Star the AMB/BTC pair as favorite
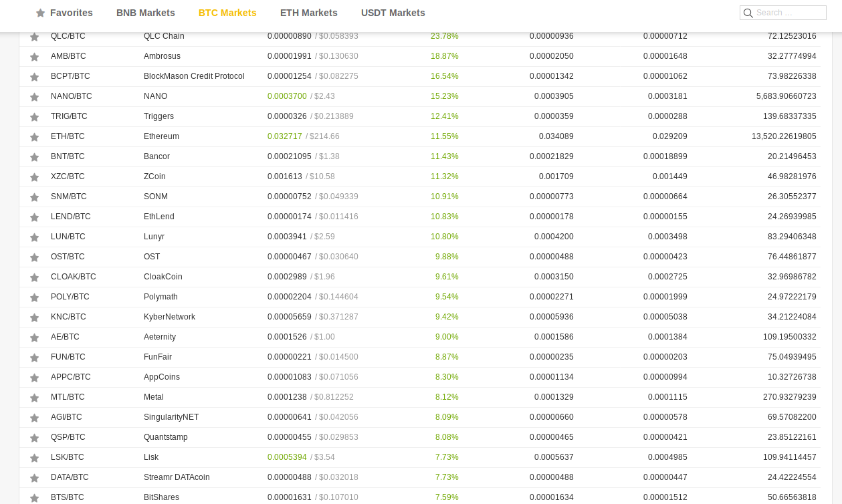The width and height of the screenshot is (842, 504). click(x=34, y=57)
